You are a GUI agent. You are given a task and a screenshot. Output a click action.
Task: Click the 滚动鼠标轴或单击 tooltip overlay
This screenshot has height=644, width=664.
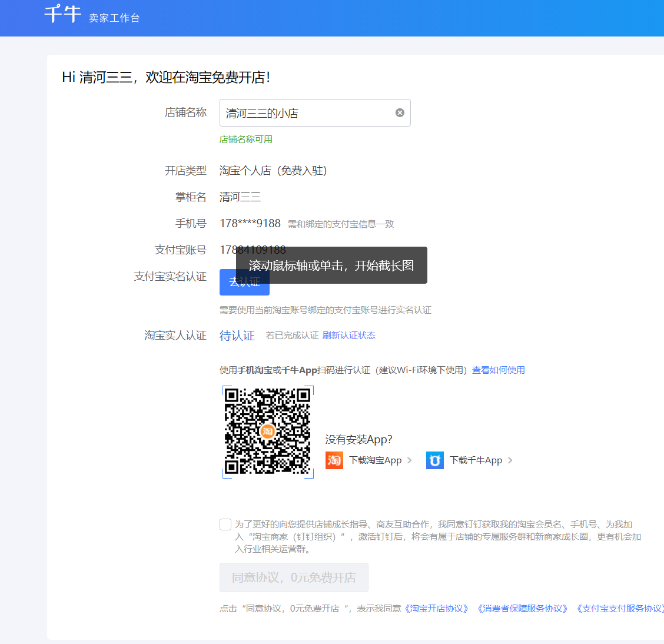[331, 265]
